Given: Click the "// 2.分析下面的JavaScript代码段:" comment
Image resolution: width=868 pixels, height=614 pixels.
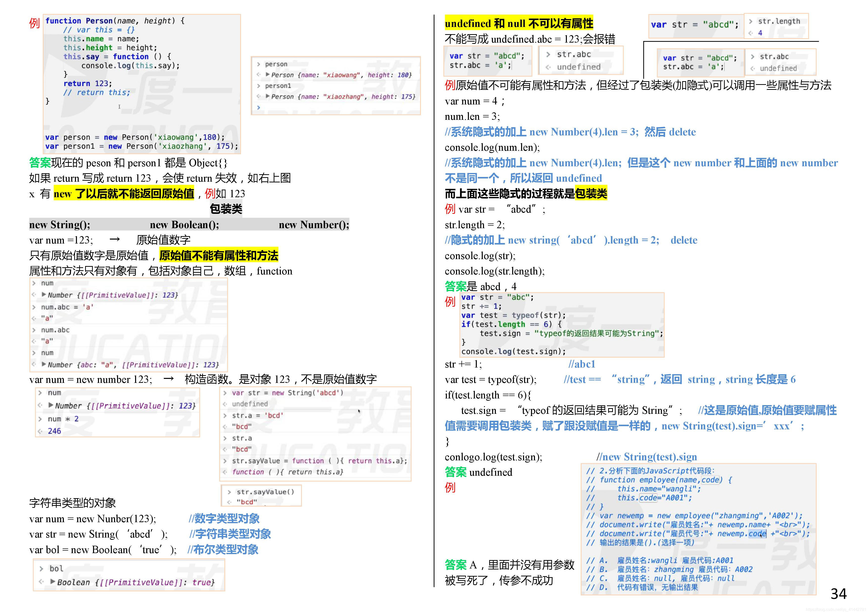Looking at the screenshot, I should [650, 471].
